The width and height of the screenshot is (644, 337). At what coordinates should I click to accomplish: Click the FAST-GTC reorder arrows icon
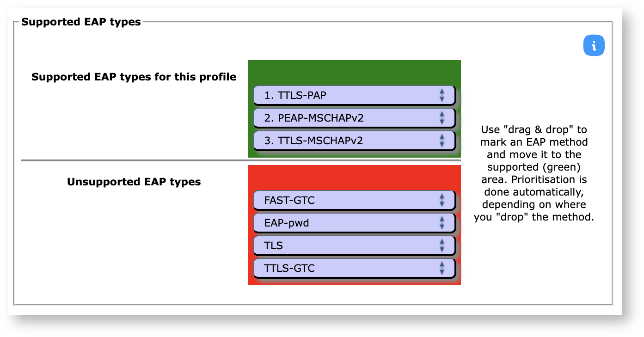point(442,200)
